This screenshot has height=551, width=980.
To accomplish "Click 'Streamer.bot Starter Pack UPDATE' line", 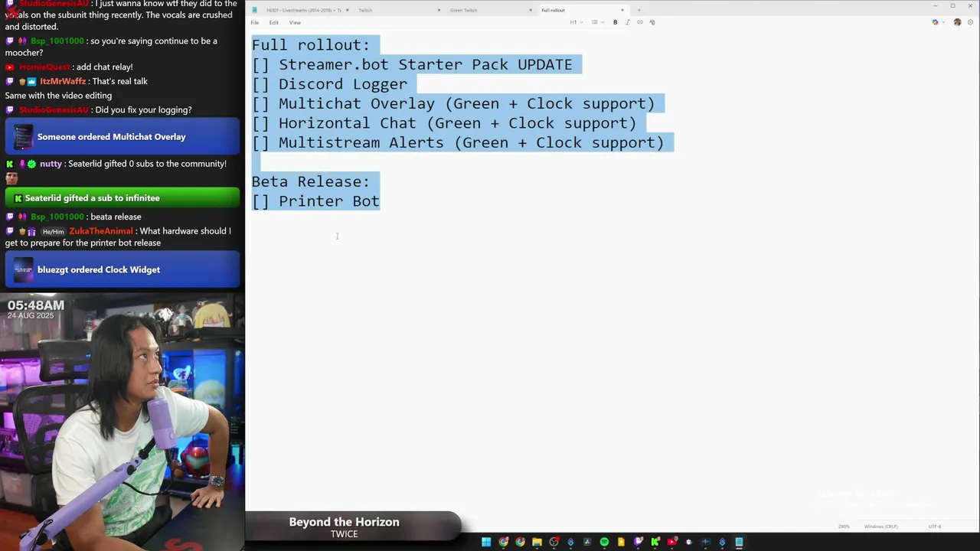I will point(412,64).
